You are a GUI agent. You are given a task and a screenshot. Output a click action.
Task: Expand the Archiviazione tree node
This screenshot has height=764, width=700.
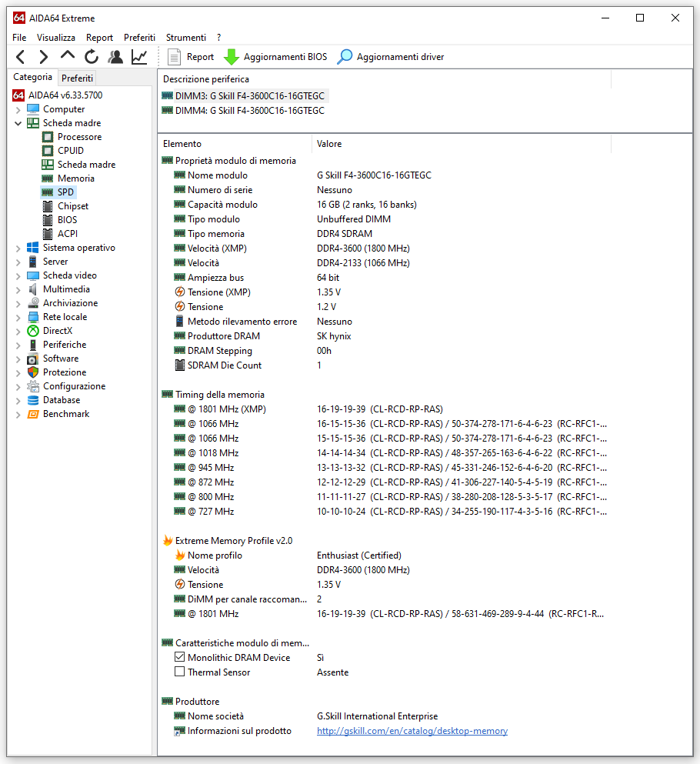click(18, 304)
